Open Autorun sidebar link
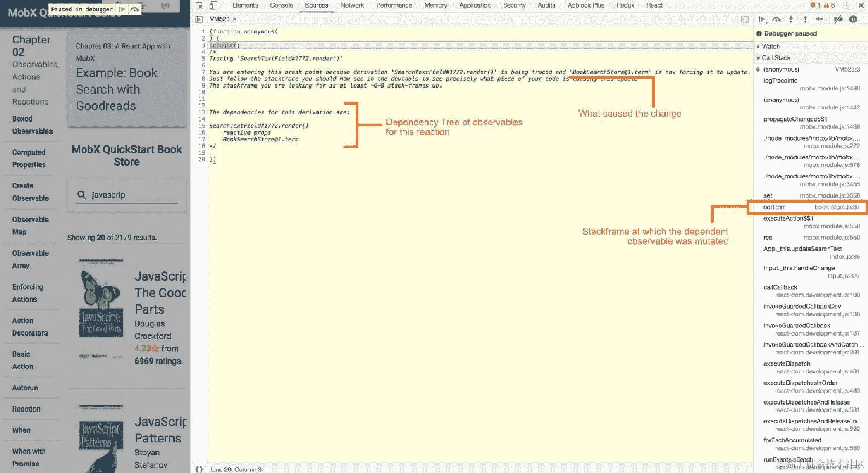The width and height of the screenshot is (868, 473). click(25, 388)
